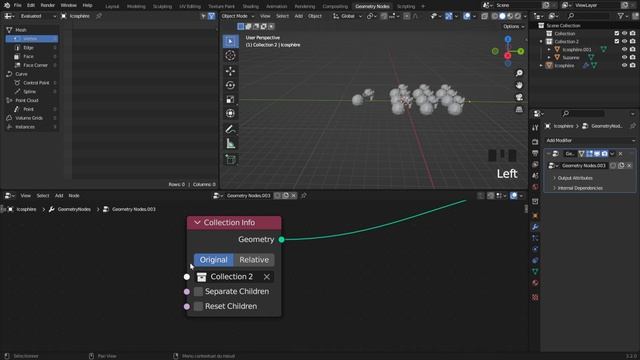Expand the Suzanne object in Outliner
Image resolution: width=640 pixels, height=360 pixels.
point(549,58)
